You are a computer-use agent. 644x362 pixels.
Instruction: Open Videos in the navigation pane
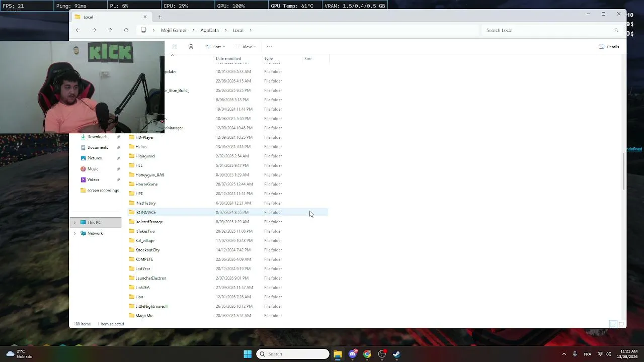click(x=93, y=179)
